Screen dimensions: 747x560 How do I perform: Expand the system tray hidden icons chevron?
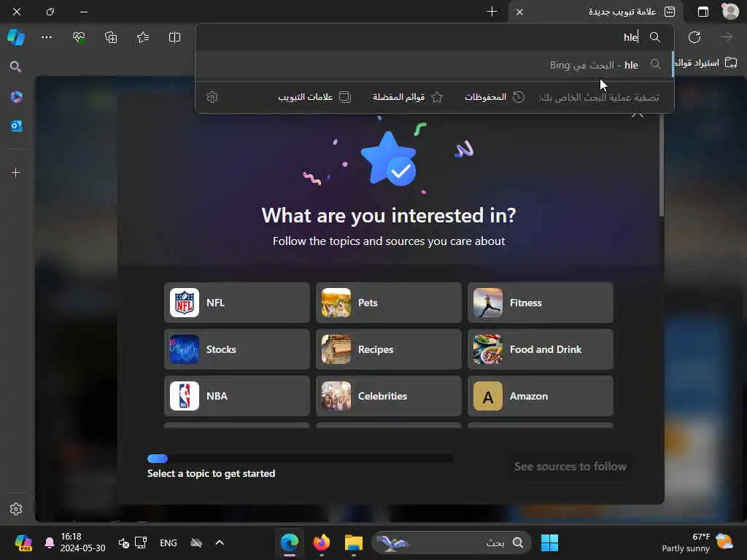[220, 542]
